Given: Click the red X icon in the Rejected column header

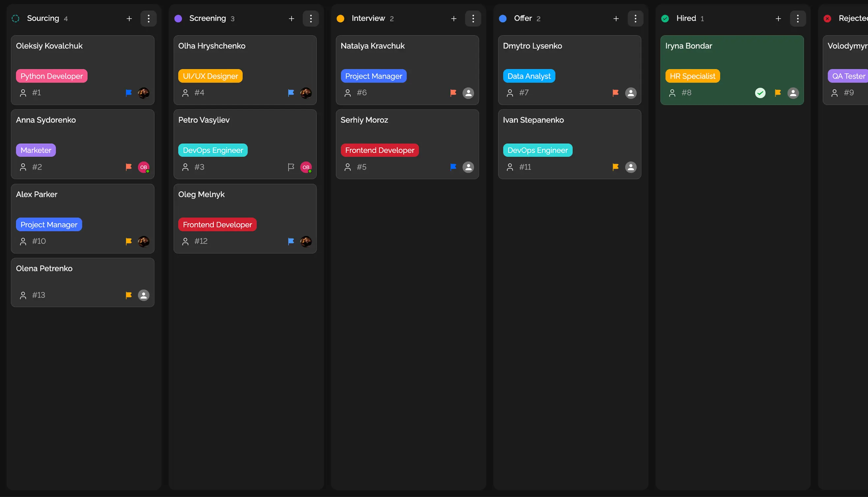Looking at the screenshot, I should coord(827,18).
